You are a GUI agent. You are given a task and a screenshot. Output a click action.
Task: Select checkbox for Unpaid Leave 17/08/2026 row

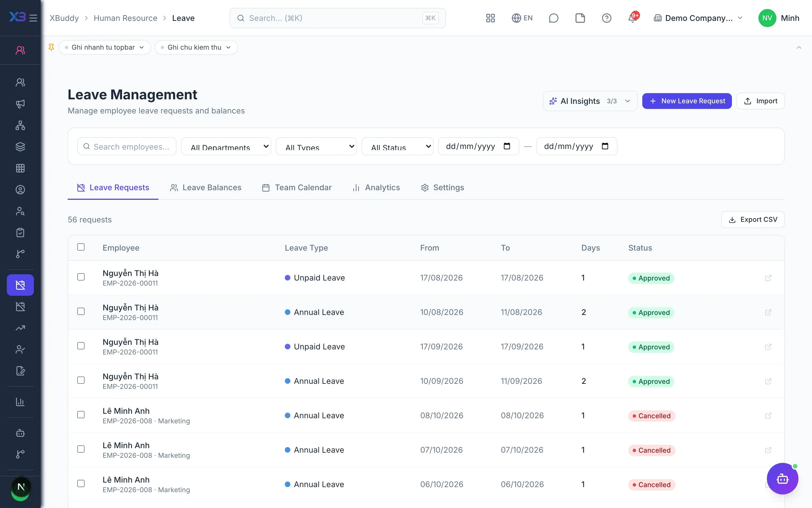coord(81,277)
